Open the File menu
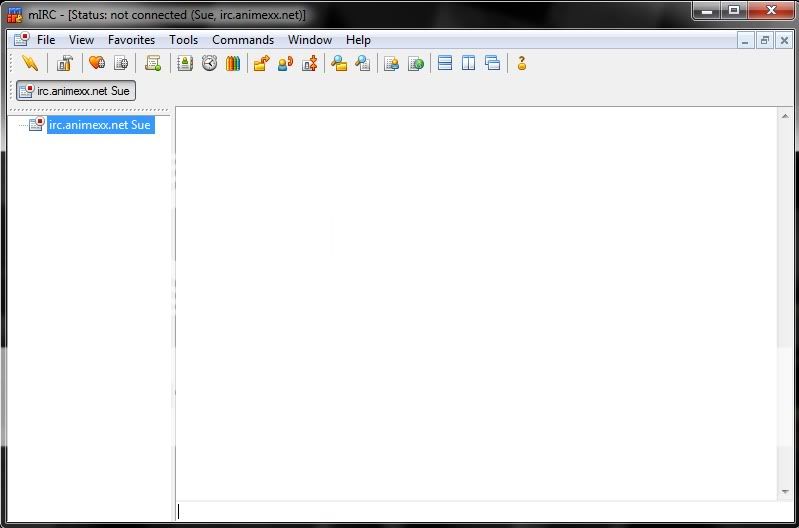The image size is (799, 528). coord(46,40)
